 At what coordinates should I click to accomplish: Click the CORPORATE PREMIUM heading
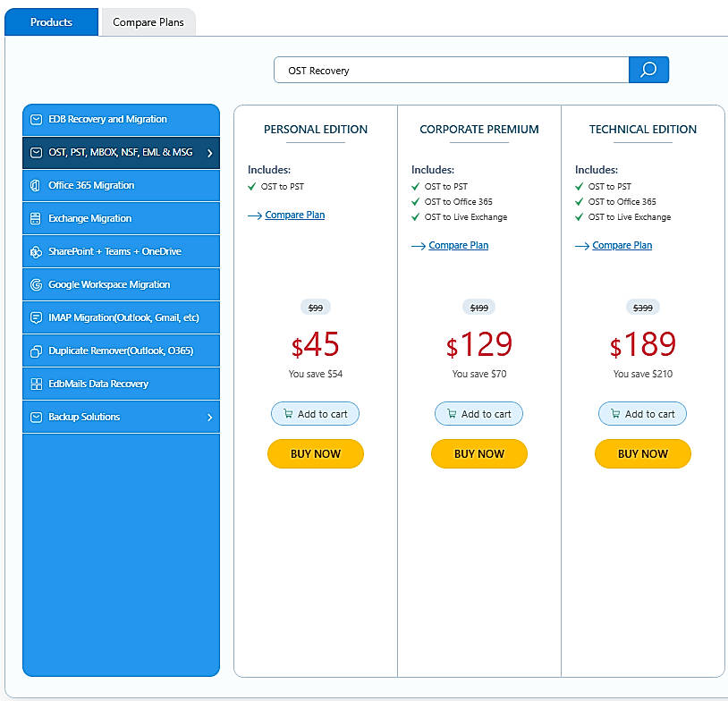point(479,129)
